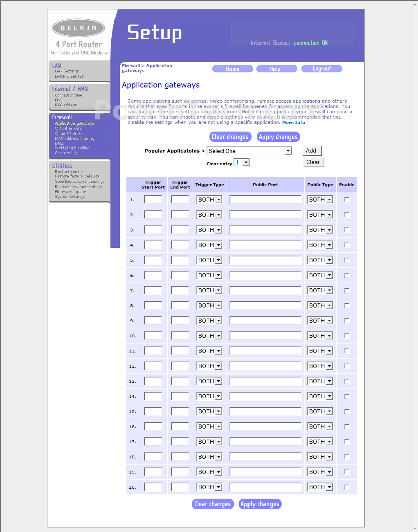Open the Utilities section heading
Viewport: 418px width, 532px height.
click(62, 166)
